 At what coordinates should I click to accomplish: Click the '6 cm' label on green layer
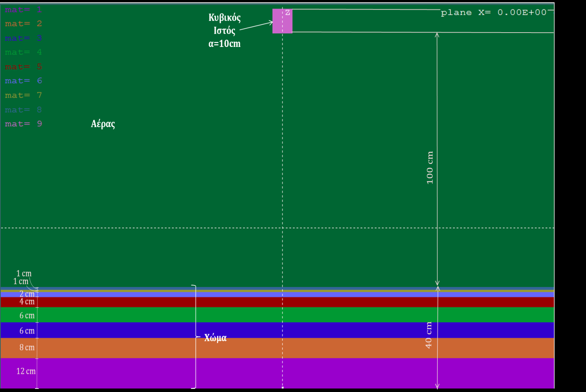[x=27, y=316]
